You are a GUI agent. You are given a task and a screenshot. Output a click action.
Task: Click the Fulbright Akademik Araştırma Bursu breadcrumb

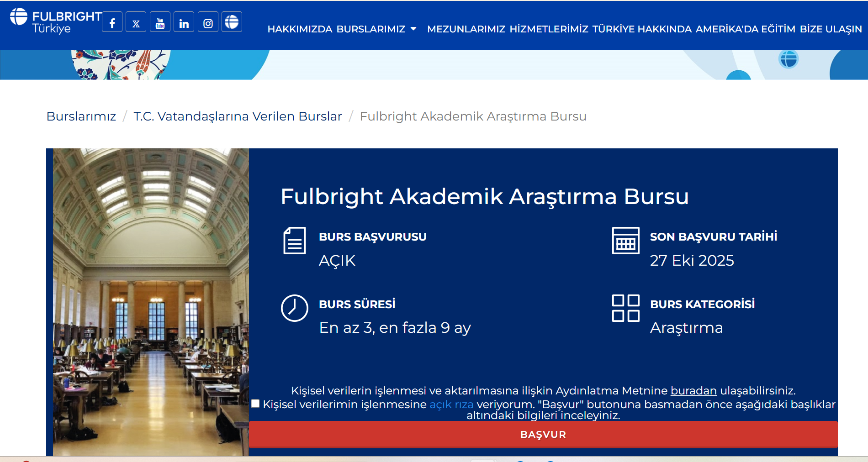tap(473, 116)
